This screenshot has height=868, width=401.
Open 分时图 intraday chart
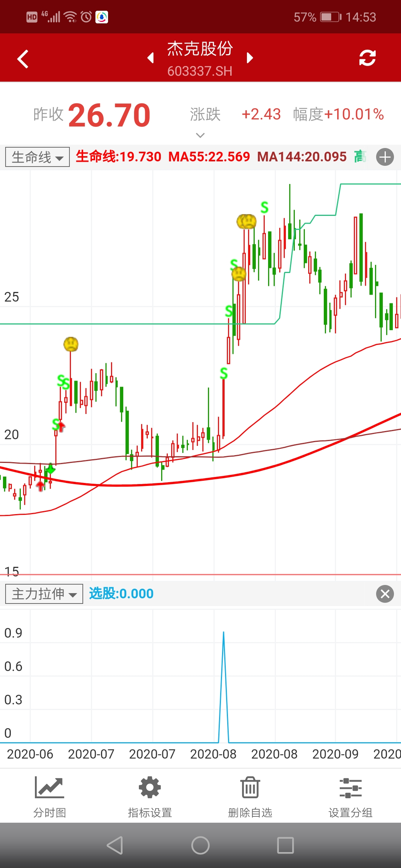click(49, 797)
